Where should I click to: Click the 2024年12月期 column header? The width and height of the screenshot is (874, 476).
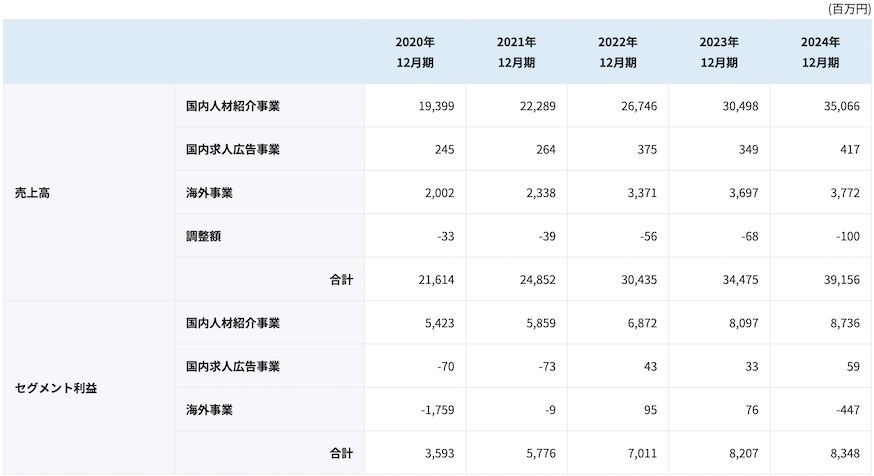(x=820, y=52)
